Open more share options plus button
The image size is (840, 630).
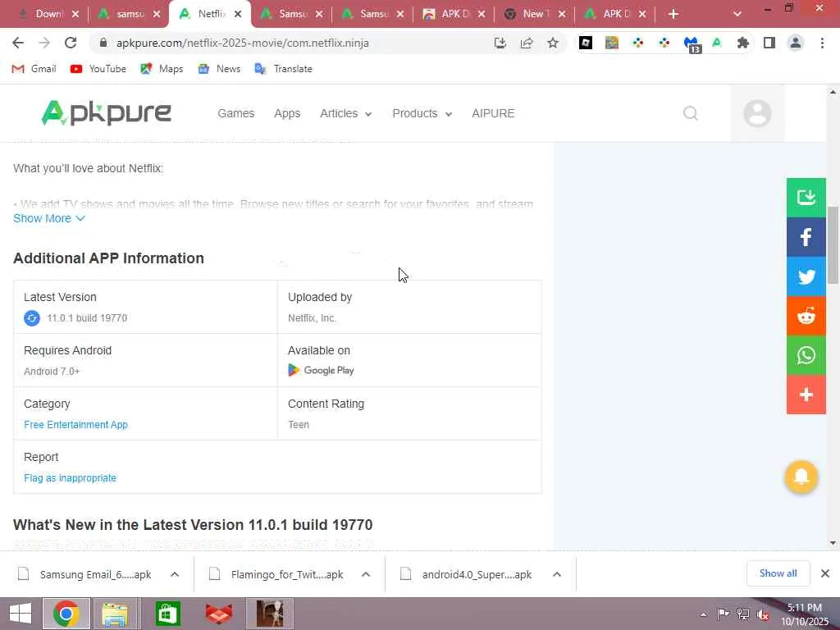[x=806, y=395]
